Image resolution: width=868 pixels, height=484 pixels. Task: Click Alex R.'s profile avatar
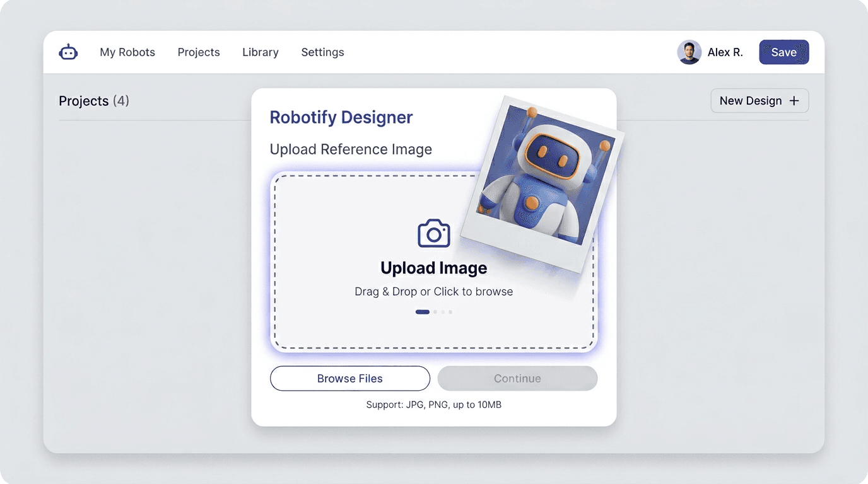[x=689, y=52]
